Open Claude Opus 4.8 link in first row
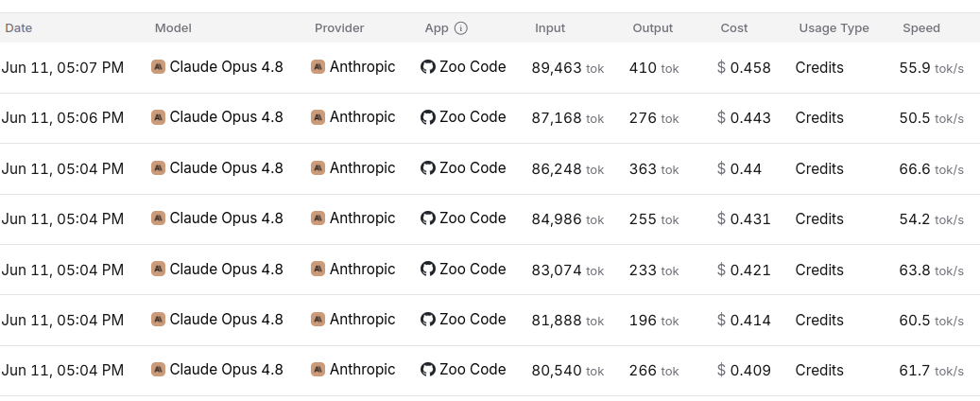This screenshot has width=980, height=401. pos(226,67)
